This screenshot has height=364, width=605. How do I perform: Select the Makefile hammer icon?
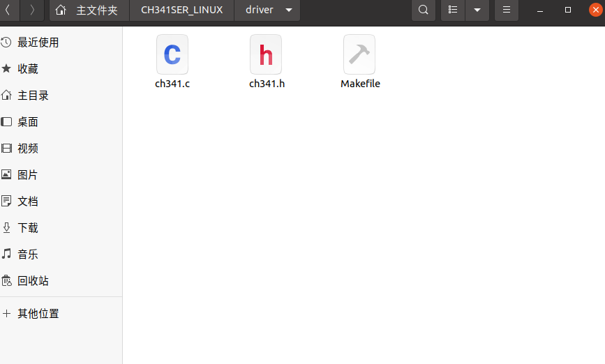tap(359, 54)
